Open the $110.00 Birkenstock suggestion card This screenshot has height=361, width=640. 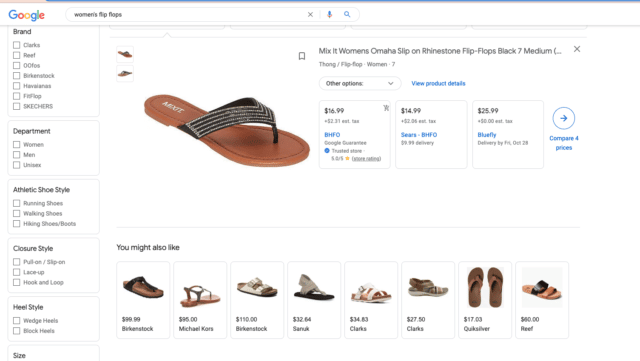[x=257, y=300]
